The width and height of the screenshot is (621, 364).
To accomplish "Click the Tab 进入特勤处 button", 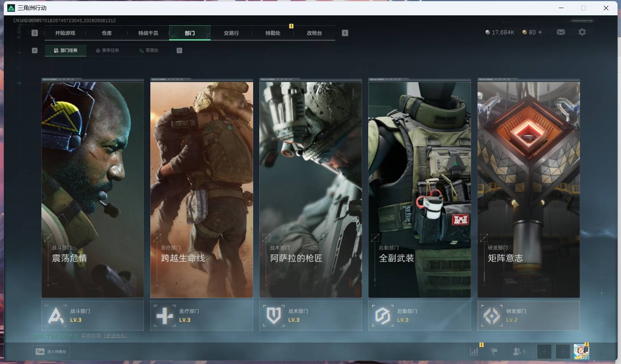I will (x=51, y=351).
